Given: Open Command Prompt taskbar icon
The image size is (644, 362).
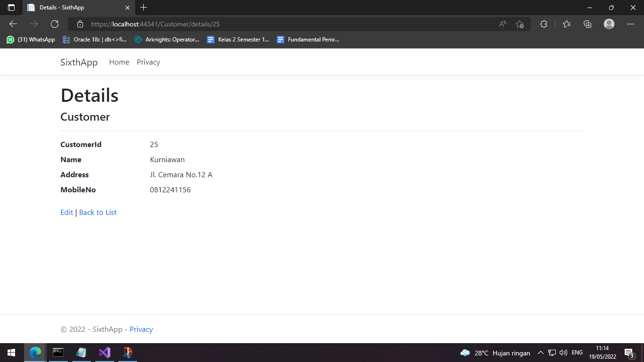Looking at the screenshot, I should click(x=58, y=353).
